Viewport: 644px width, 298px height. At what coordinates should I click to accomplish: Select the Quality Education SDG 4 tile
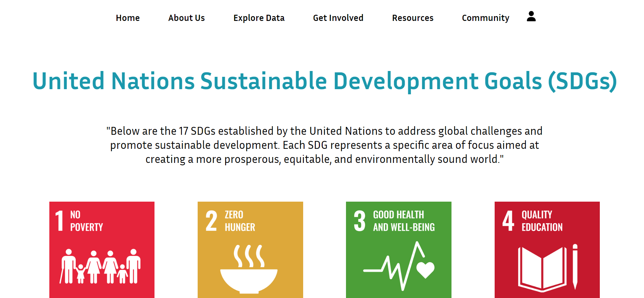coord(547,250)
